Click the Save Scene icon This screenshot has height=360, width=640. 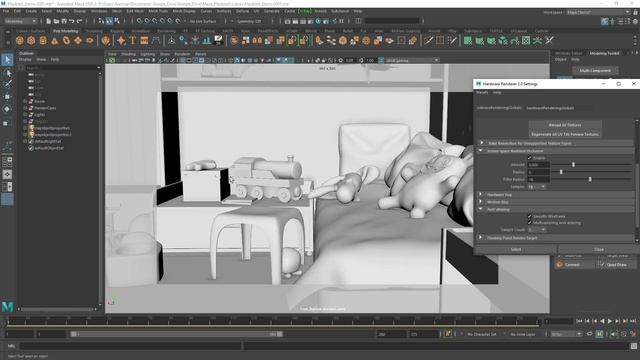64,21
